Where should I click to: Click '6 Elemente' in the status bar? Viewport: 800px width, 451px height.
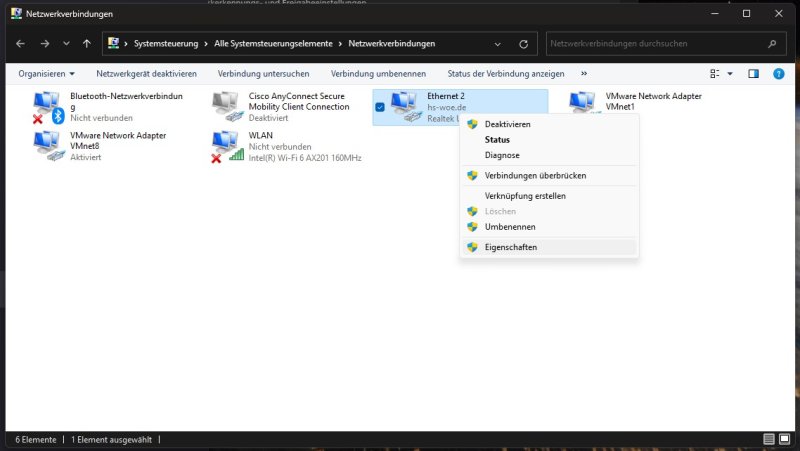[x=36, y=440]
